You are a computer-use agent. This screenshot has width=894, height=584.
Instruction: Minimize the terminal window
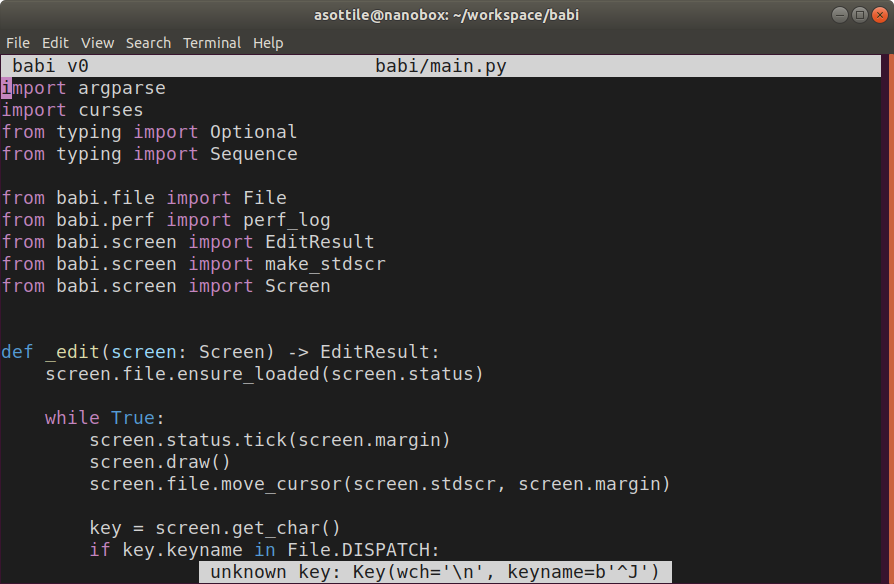coord(840,15)
